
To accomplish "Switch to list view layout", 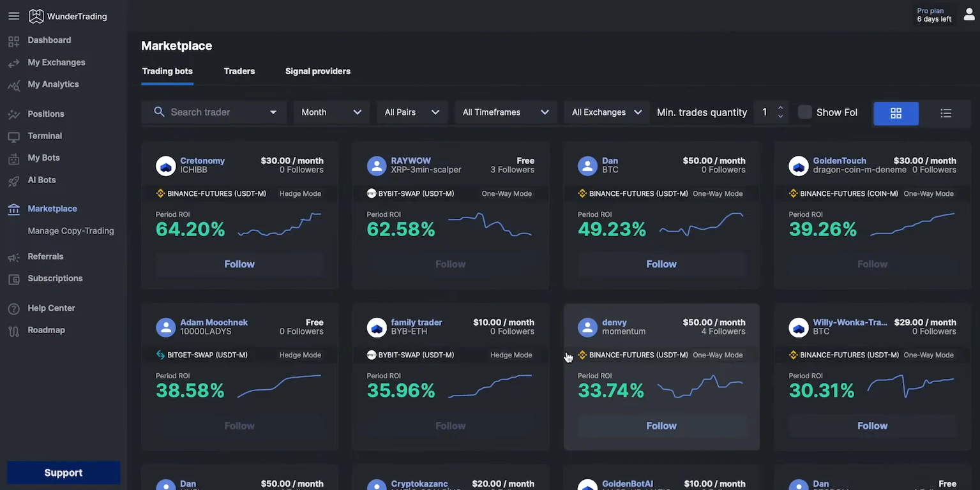I will pos(946,113).
